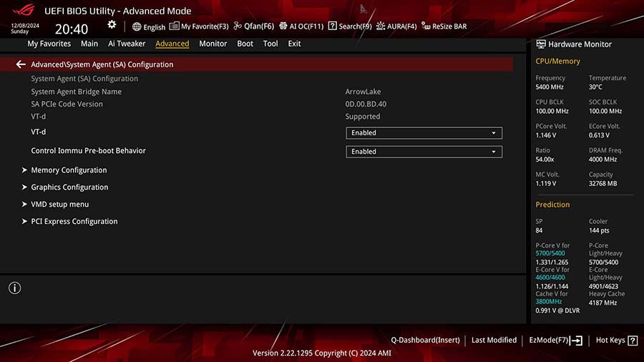Open My Favorite(F3) shortcut icon

pyautogui.click(x=174, y=26)
